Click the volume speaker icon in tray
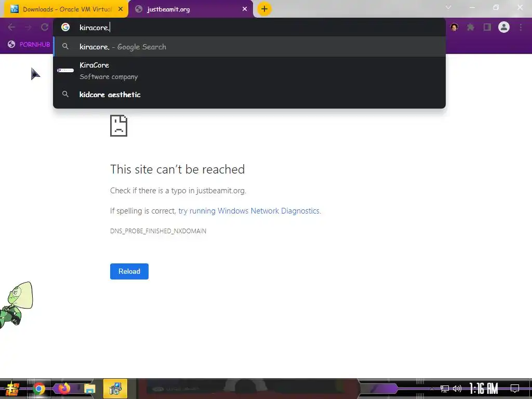The image size is (532, 399). [457, 389]
